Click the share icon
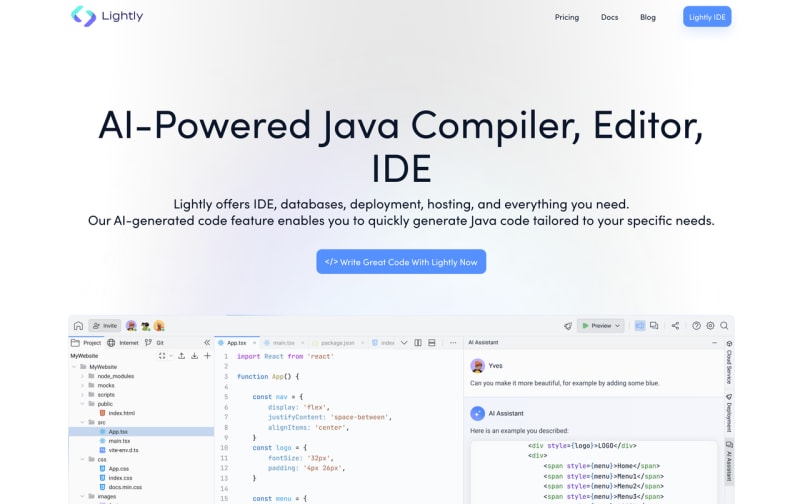Screen dimensions: 800x504 point(676,325)
